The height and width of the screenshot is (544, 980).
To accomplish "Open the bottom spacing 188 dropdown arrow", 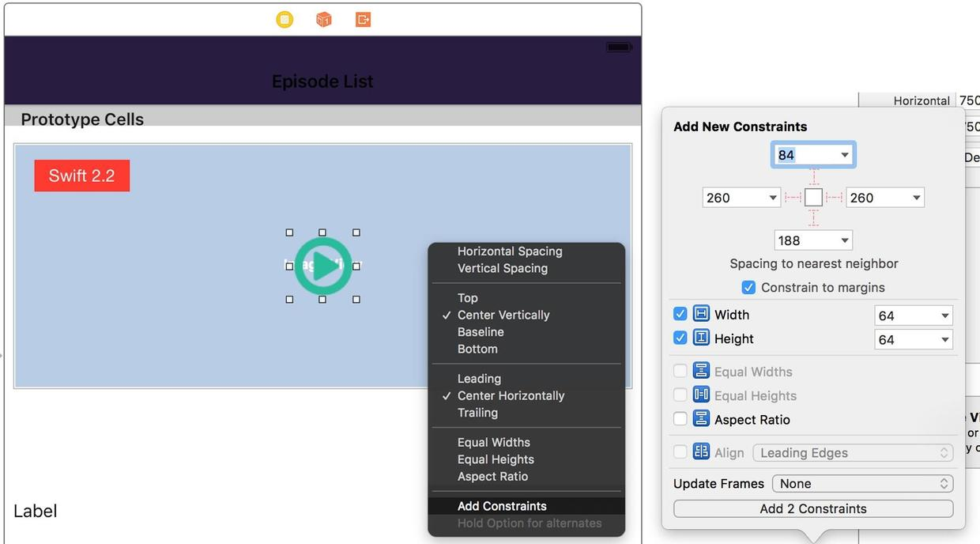I will point(844,240).
